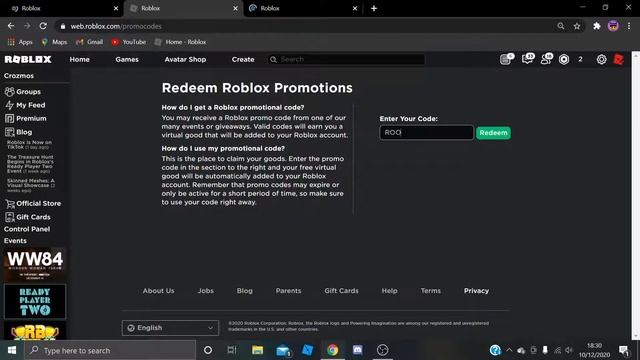Open Avatar Shop in the navbar
640x360 pixels.
(185, 60)
